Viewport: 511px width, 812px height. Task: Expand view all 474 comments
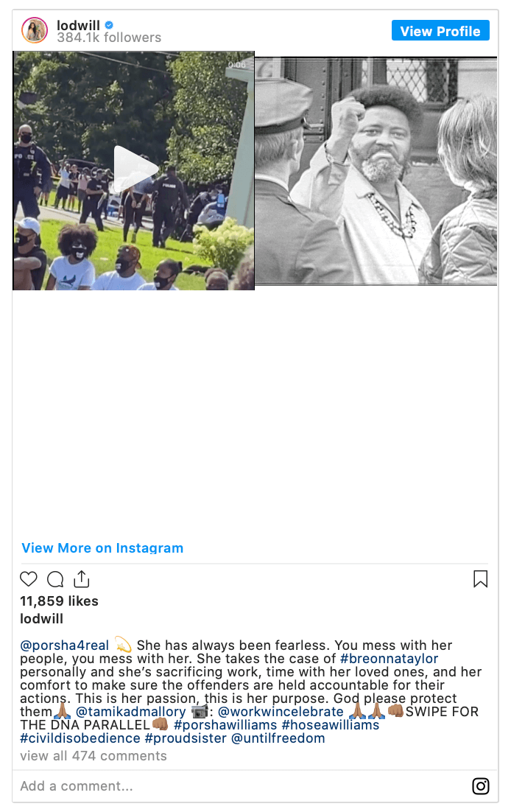point(94,756)
